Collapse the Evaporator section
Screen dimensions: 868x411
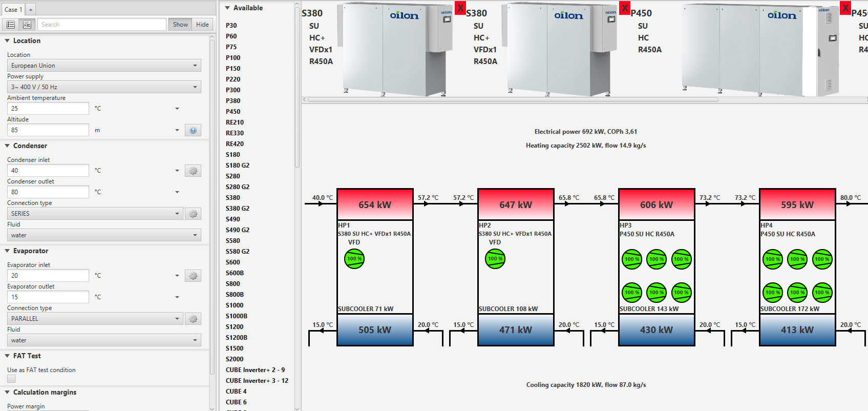coord(7,251)
